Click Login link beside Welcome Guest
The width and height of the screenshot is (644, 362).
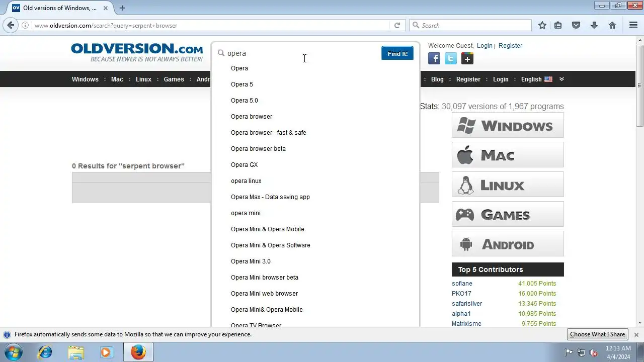click(485, 45)
